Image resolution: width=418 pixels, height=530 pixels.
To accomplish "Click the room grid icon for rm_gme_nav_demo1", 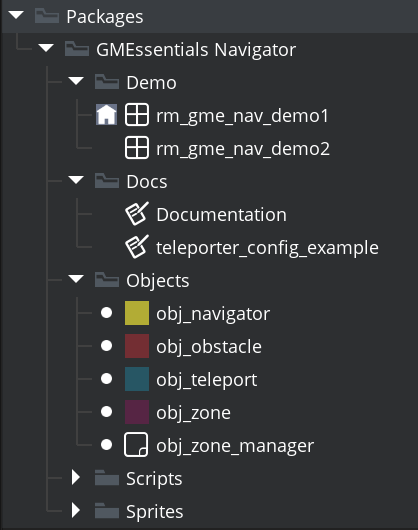I will pyautogui.click(x=137, y=115).
